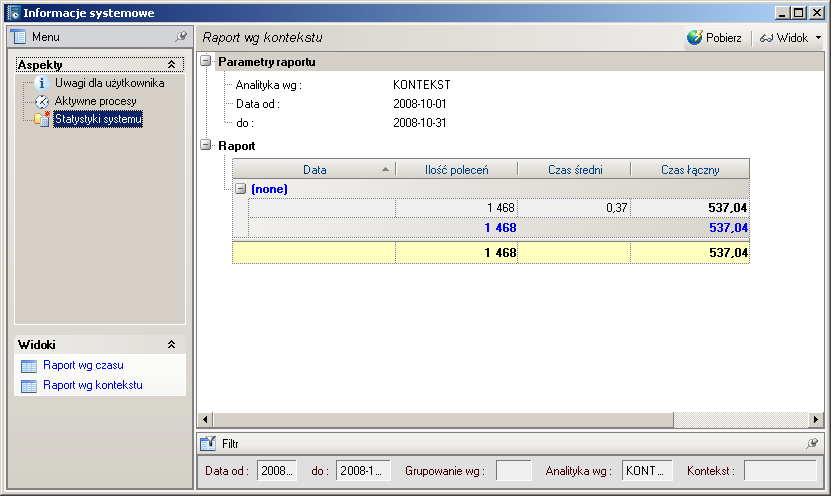This screenshot has height=496, width=831.
Task: Click the Data column header
Action: pyautogui.click(x=314, y=170)
